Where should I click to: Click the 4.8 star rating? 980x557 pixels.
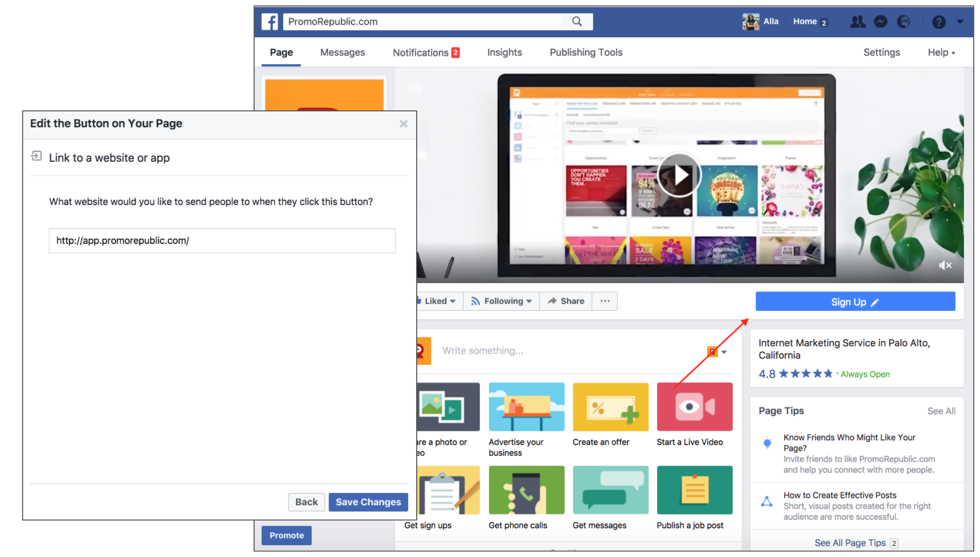[x=795, y=374]
